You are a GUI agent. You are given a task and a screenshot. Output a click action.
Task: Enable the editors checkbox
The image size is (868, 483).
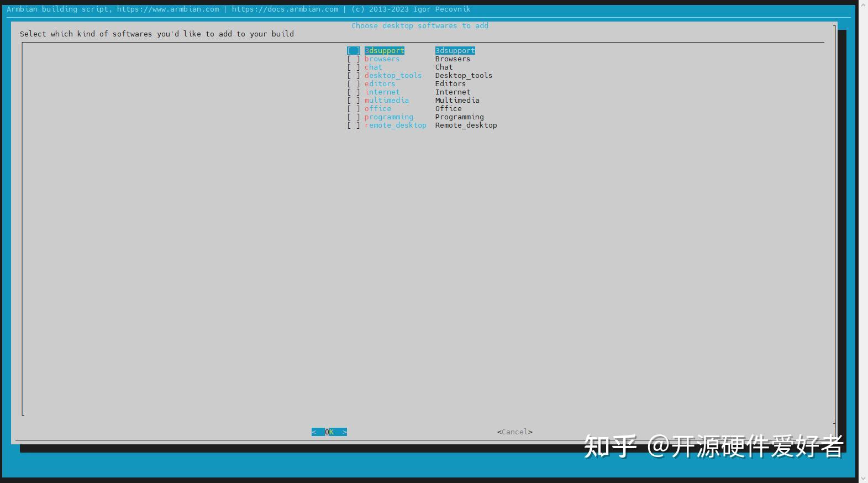[354, 84]
